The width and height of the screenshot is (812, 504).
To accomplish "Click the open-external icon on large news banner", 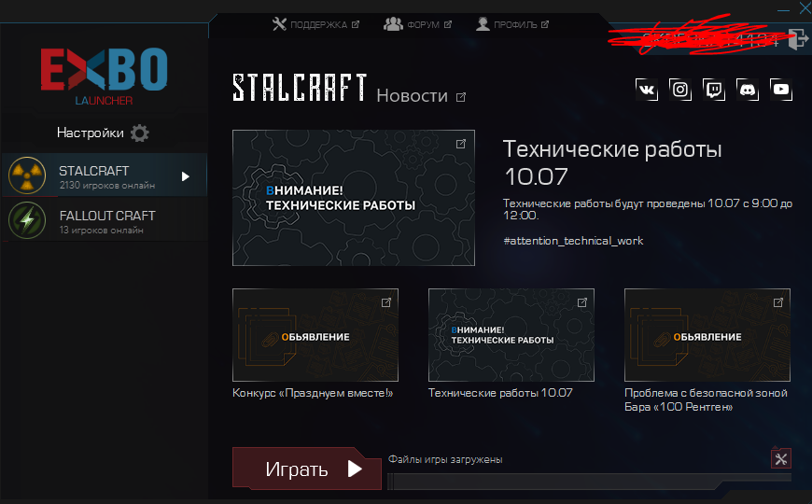I will pyautogui.click(x=461, y=144).
